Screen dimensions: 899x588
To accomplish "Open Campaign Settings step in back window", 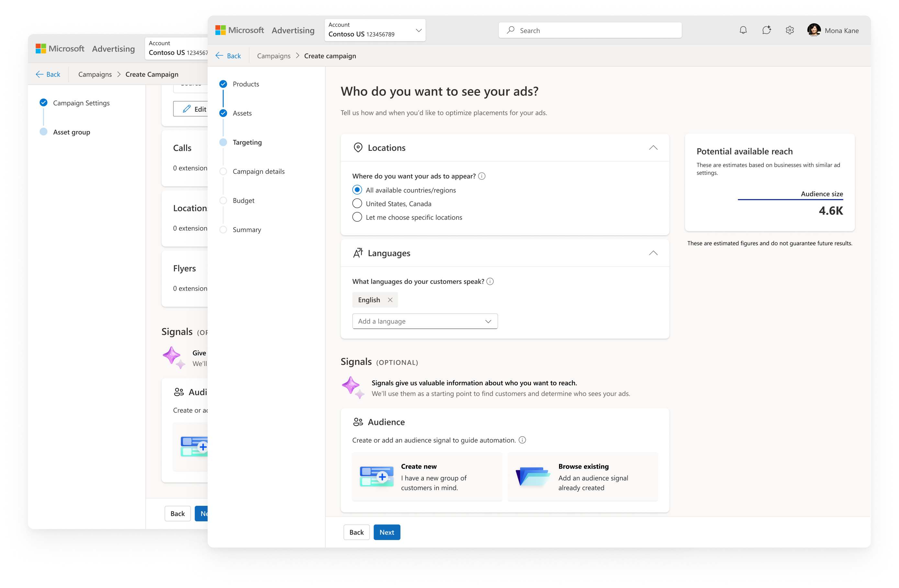I will 81,103.
